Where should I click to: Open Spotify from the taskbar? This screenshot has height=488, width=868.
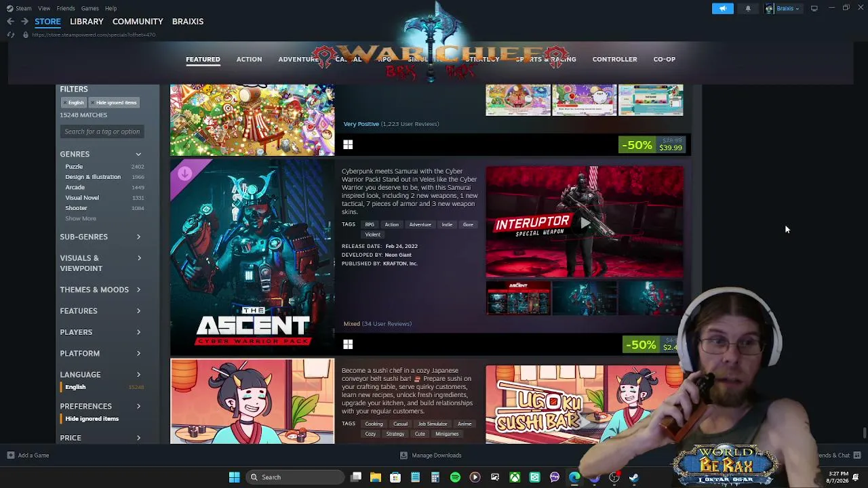tap(455, 477)
